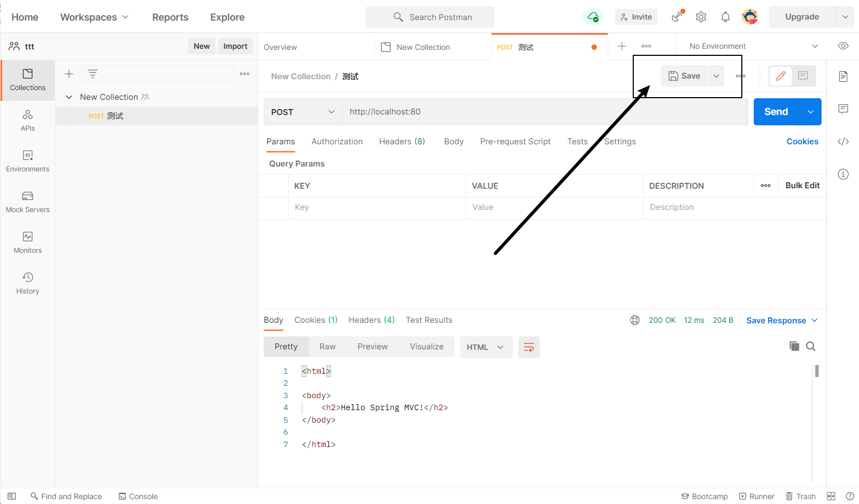This screenshot has width=859, height=504.
Task: Click the Send button
Action: click(776, 112)
